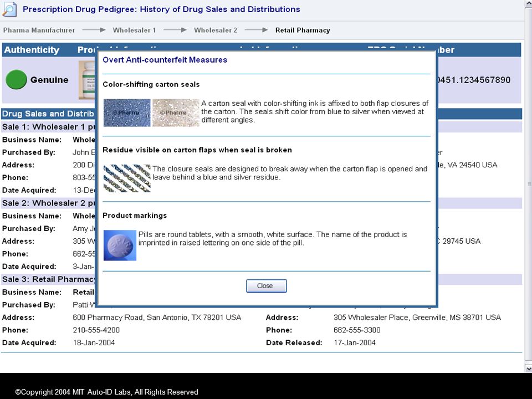Go to the Wholesaler 1 step
Viewport: 532px width, 399px height.
click(x=134, y=30)
